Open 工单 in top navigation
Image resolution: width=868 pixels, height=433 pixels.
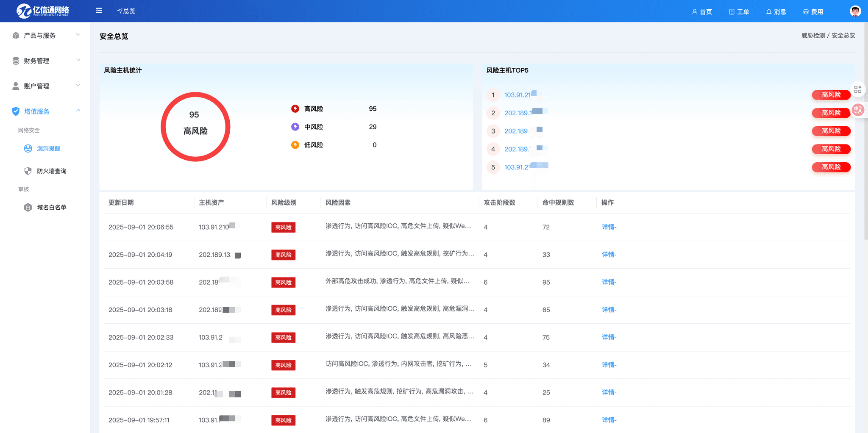tap(739, 12)
